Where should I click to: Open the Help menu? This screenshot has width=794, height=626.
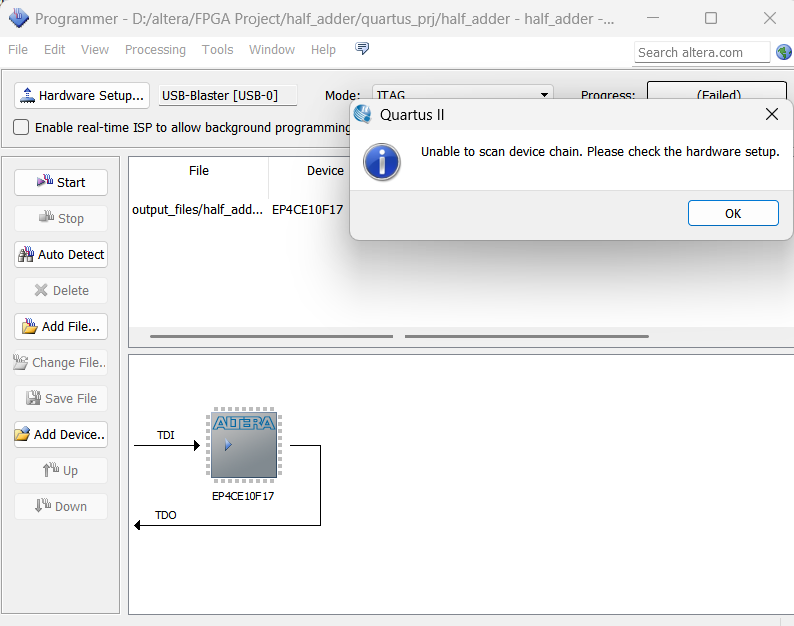tap(323, 50)
